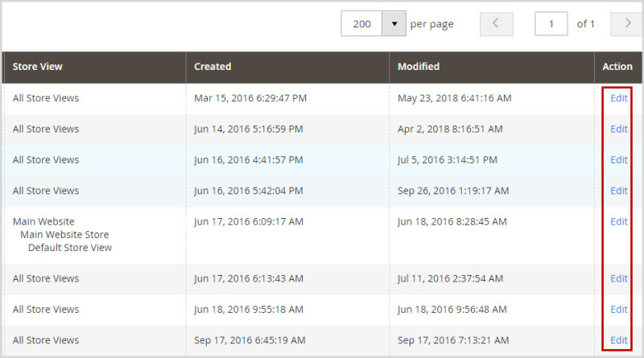This screenshot has width=644, height=358.
Task: Edit the Main Website row
Action: pos(618,222)
